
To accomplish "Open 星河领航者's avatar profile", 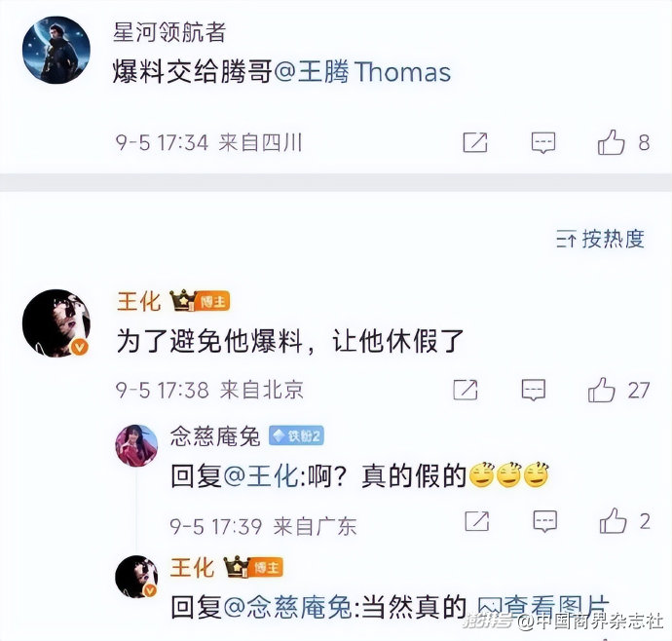I will point(56,50).
